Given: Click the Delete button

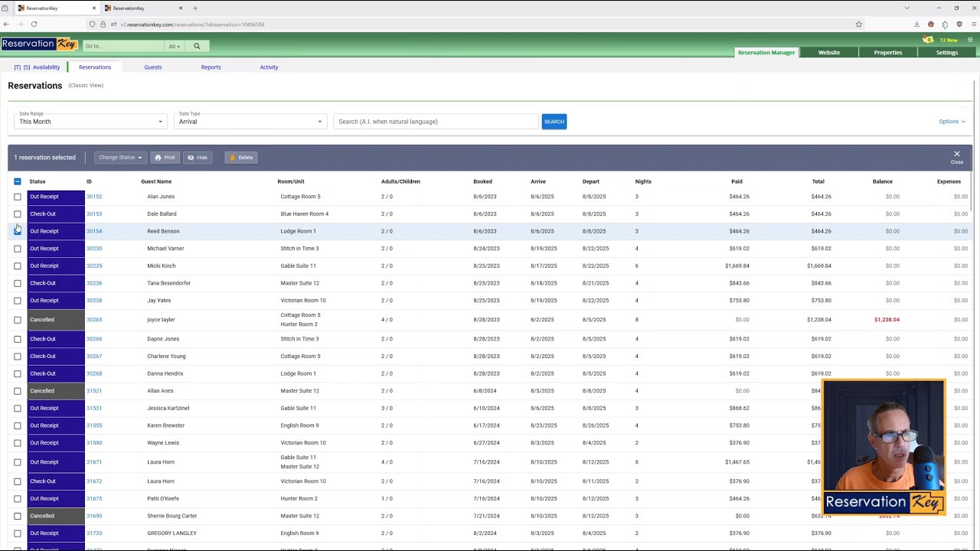Looking at the screenshot, I should point(241,158).
